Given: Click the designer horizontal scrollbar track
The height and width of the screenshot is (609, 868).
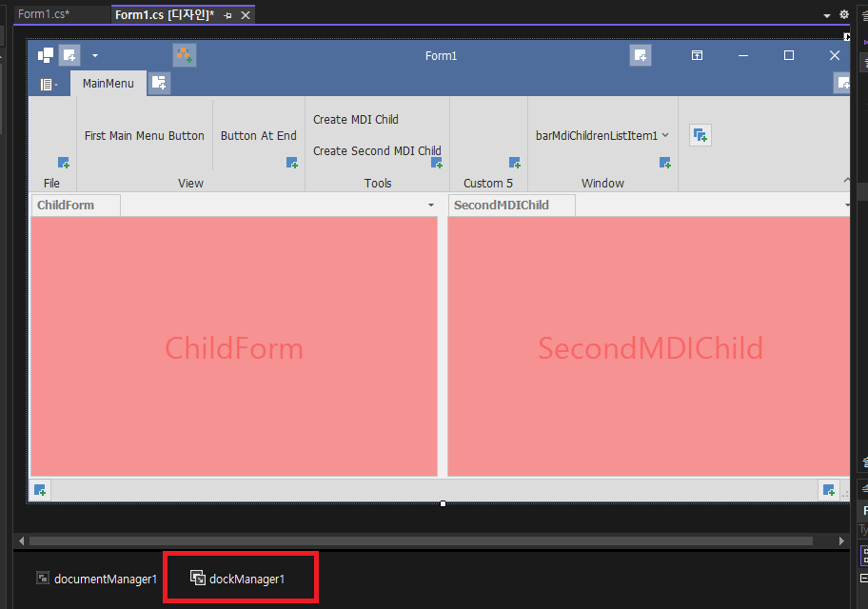Looking at the screenshot, I should [421, 540].
